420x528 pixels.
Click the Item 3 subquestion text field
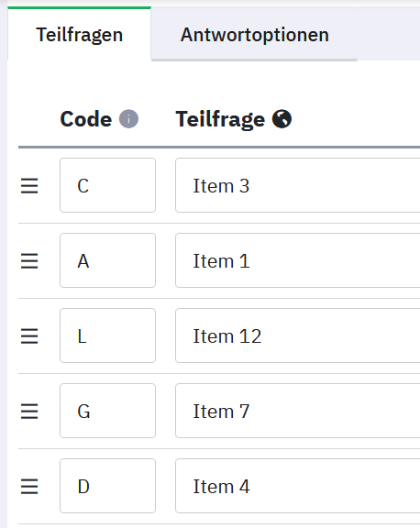click(298, 185)
